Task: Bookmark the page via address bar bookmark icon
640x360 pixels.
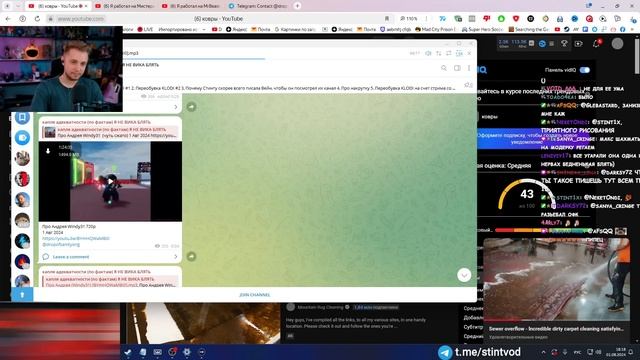Action: pyautogui.click(x=387, y=19)
